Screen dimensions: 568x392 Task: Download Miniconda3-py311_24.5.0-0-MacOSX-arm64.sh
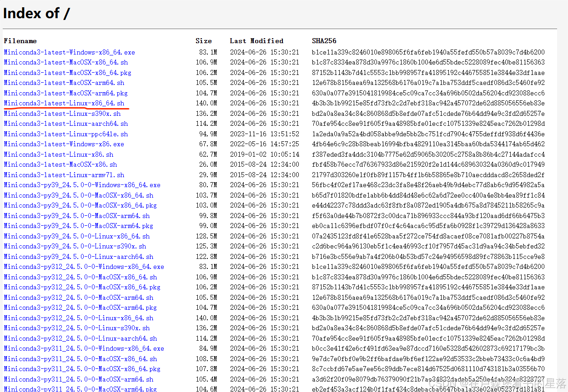79,379
